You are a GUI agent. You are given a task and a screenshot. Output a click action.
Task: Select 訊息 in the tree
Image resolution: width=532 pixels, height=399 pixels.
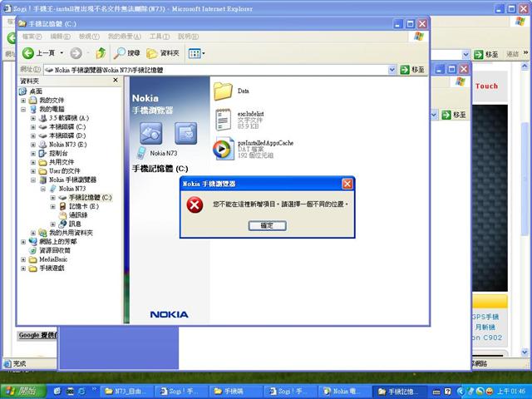(75, 224)
